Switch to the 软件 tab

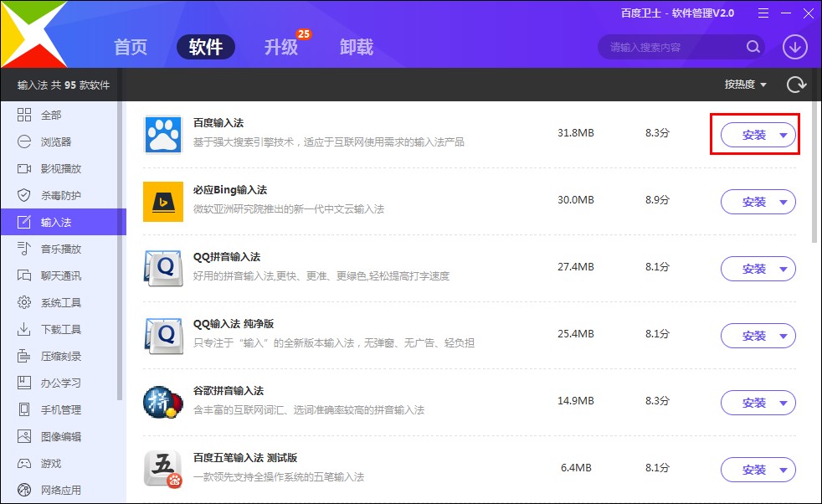point(206,47)
